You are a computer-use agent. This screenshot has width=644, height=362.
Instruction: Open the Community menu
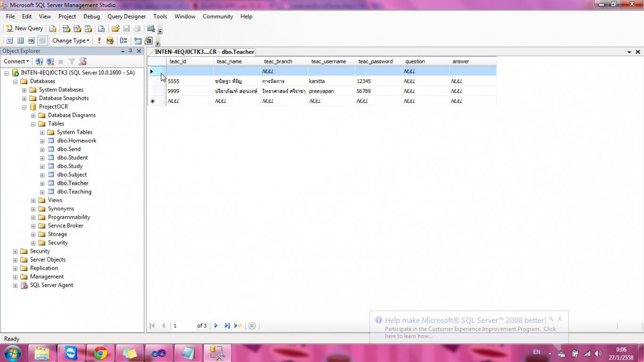tap(218, 16)
